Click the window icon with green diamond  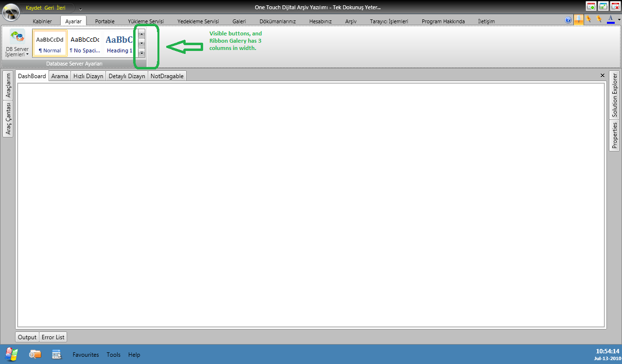pyautogui.click(x=591, y=6)
